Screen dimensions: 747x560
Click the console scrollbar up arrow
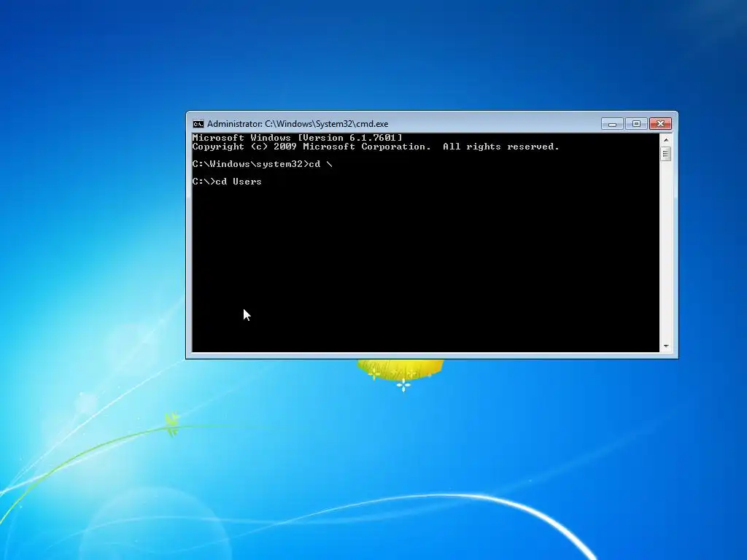(666, 140)
